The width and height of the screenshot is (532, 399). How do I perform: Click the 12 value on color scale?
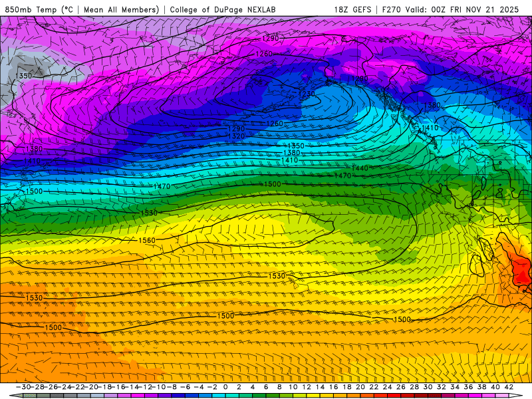pos(307,387)
